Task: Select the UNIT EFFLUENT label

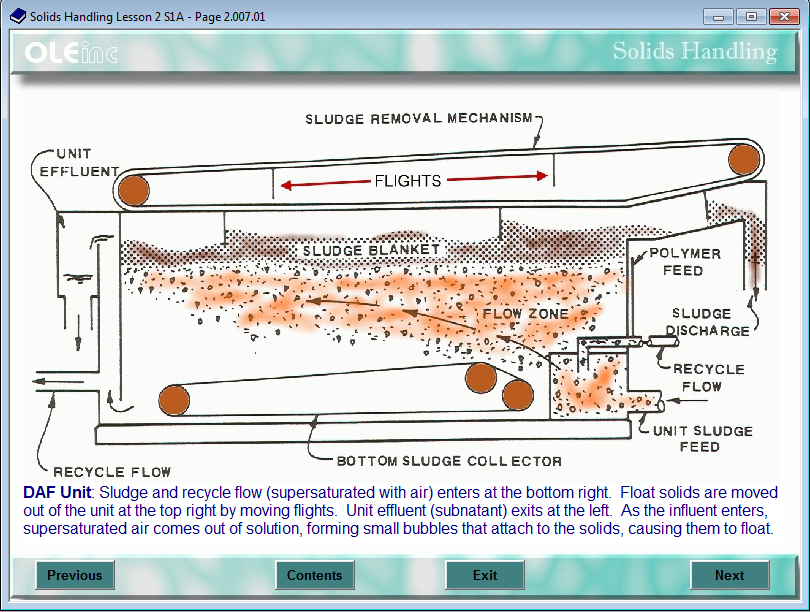Action: tap(75, 162)
